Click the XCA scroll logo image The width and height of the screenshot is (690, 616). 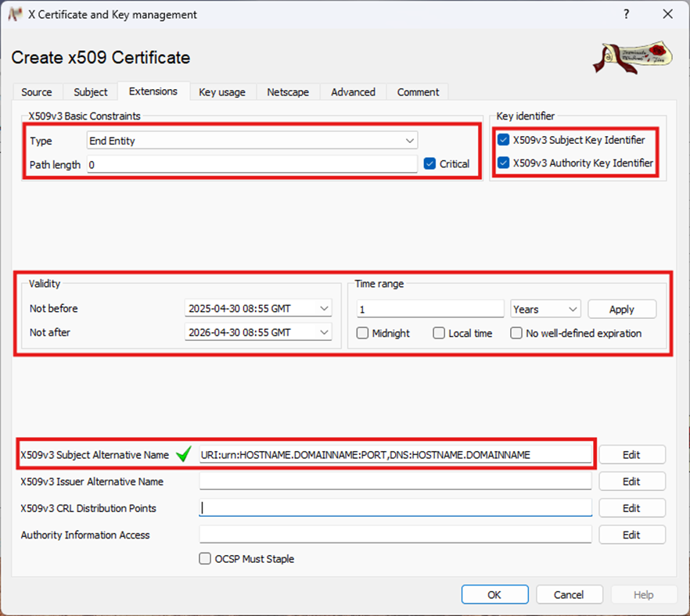632,58
